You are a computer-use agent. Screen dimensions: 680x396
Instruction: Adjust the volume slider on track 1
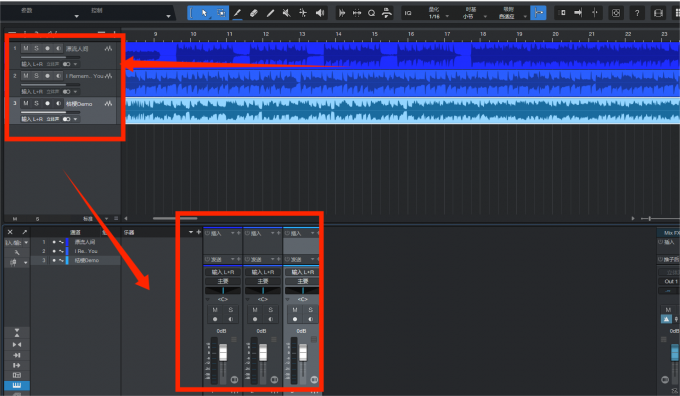pyautogui.click(x=50, y=57)
